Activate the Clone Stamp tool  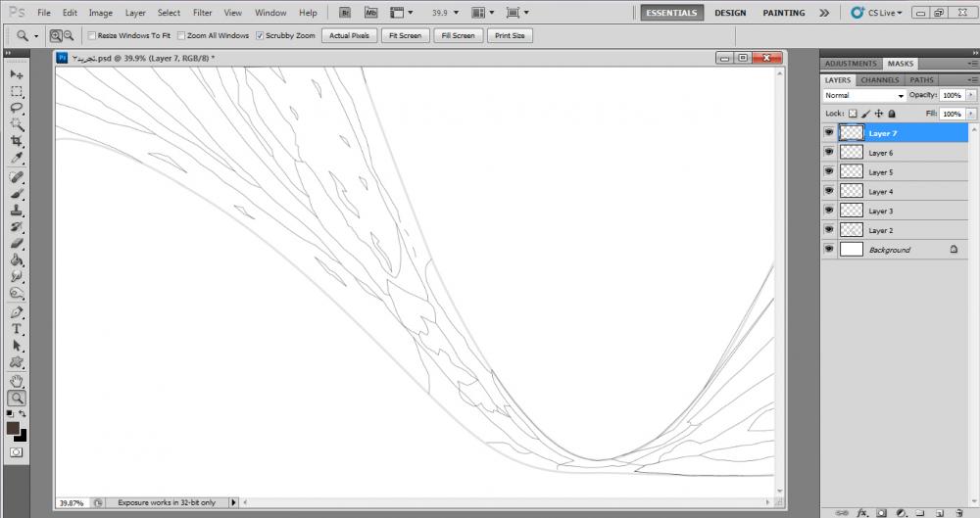[17, 210]
